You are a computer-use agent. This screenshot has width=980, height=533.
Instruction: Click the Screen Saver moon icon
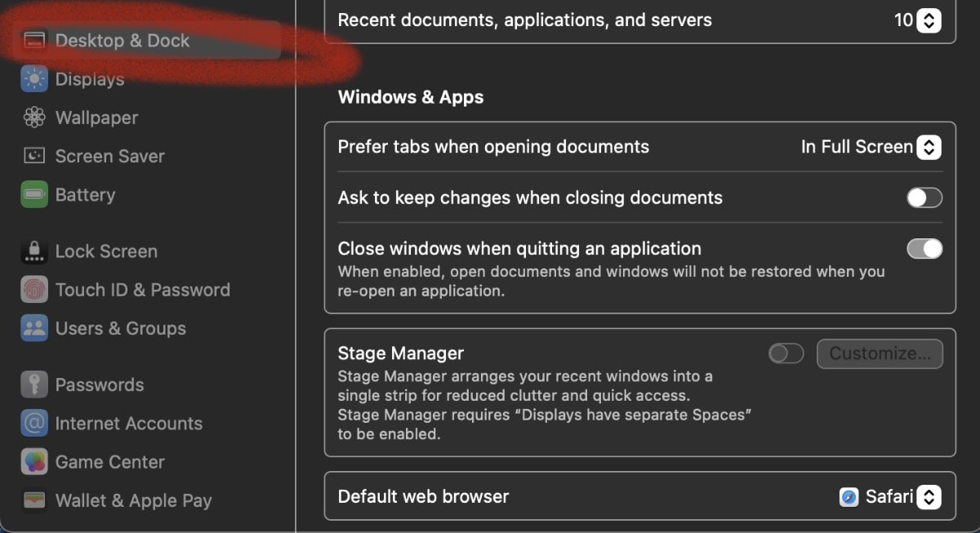34,156
